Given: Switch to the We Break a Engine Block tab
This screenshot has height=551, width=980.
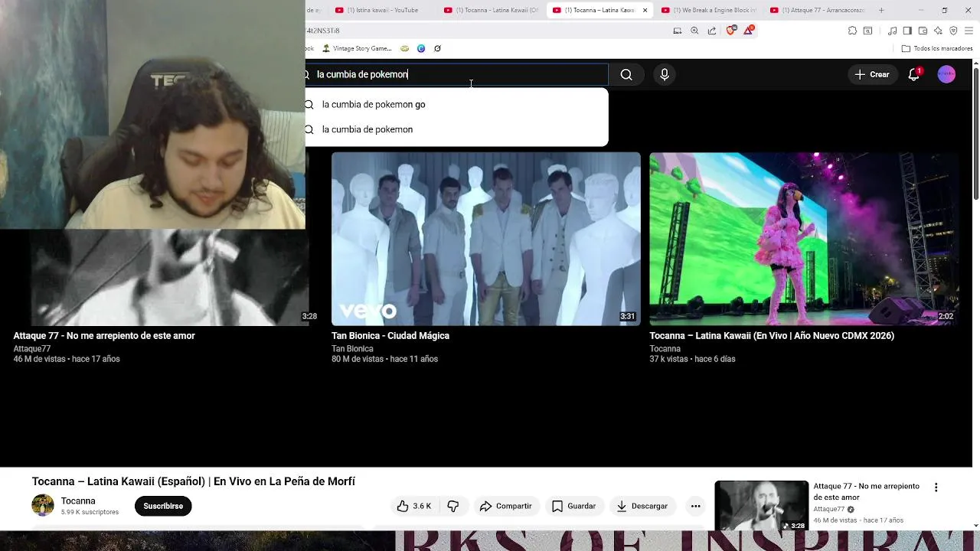Looking at the screenshot, I should click(709, 10).
